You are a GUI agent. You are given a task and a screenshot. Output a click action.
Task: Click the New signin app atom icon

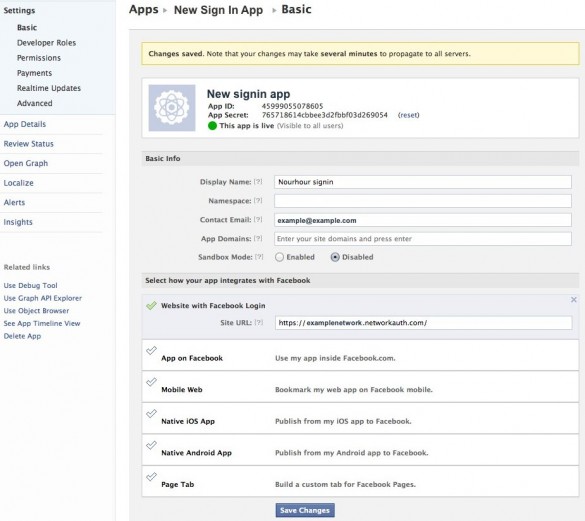pyautogui.click(x=172, y=108)
